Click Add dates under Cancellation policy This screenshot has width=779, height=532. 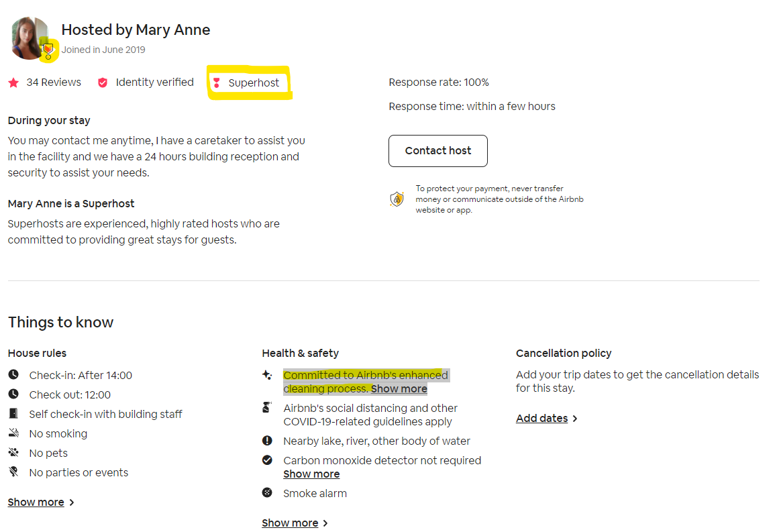[541, 418]
